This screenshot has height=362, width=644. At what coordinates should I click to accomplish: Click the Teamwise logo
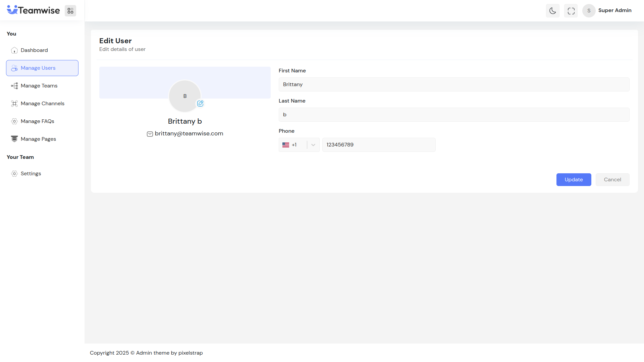click(x=33, y=10)
